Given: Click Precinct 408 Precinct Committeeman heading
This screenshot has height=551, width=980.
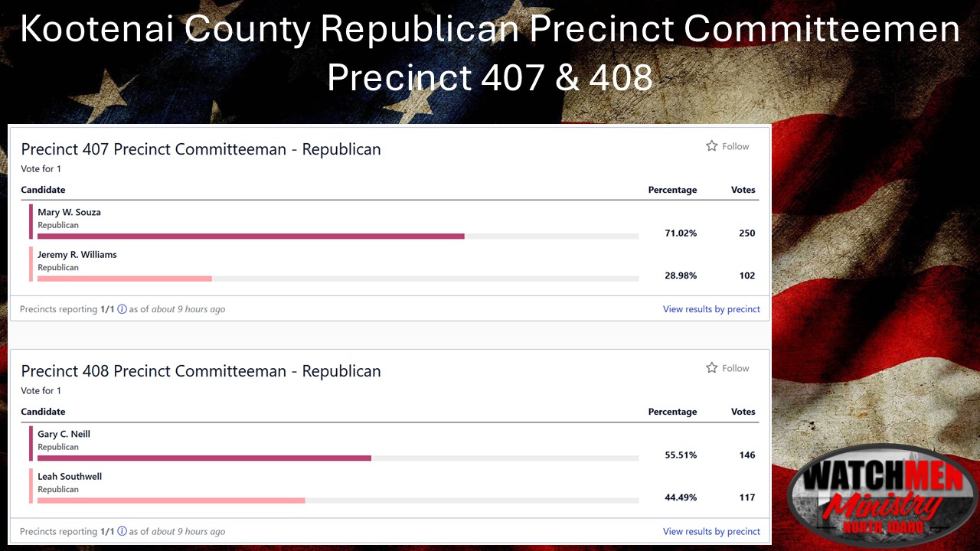Looking at the screenshot, I should pos(201,371).
